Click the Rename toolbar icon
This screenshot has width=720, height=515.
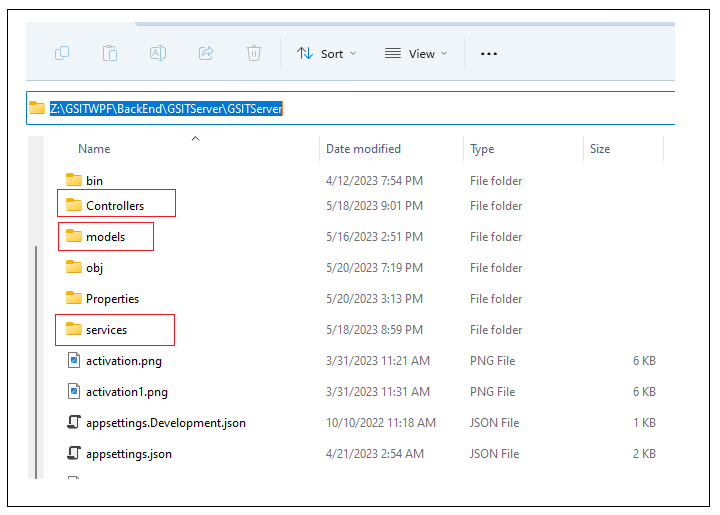point(158,53)
